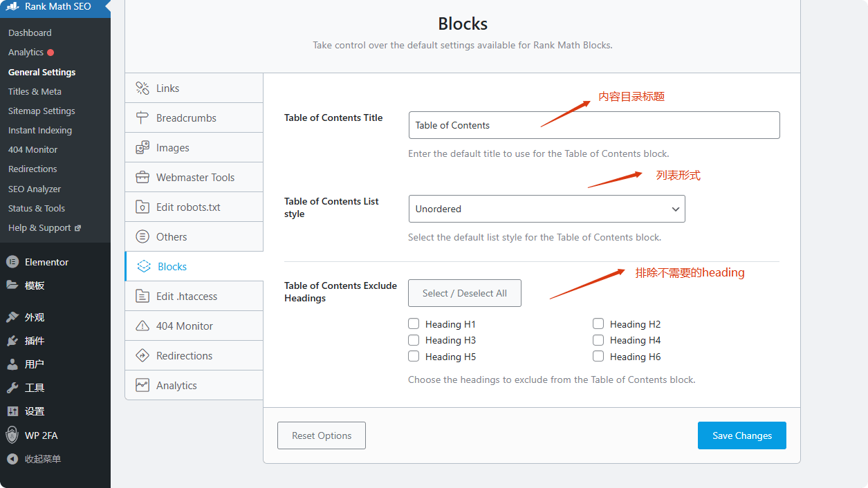868x488 pixels.
Task: Switch to the Breadcrumbs tab
Action: [194, 118]
